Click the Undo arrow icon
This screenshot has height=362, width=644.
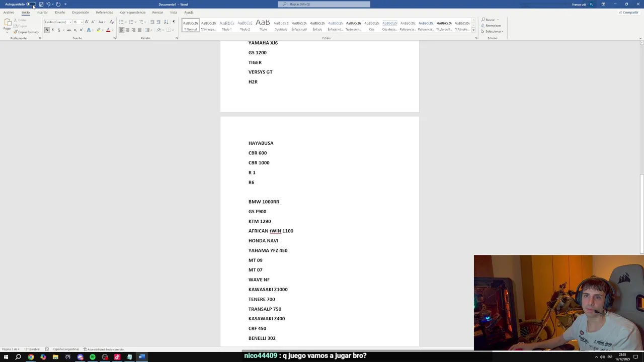pyautogui.click(x=48, y=4)
